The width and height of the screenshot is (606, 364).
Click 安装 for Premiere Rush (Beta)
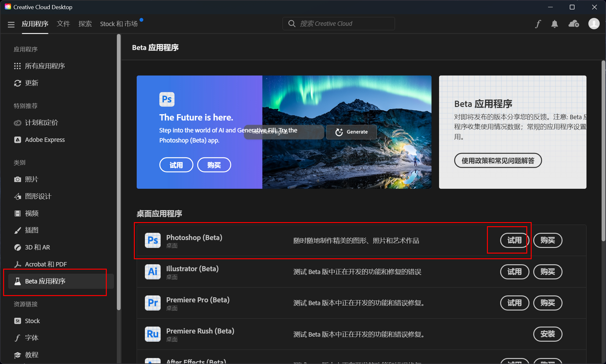pos(548,334)
